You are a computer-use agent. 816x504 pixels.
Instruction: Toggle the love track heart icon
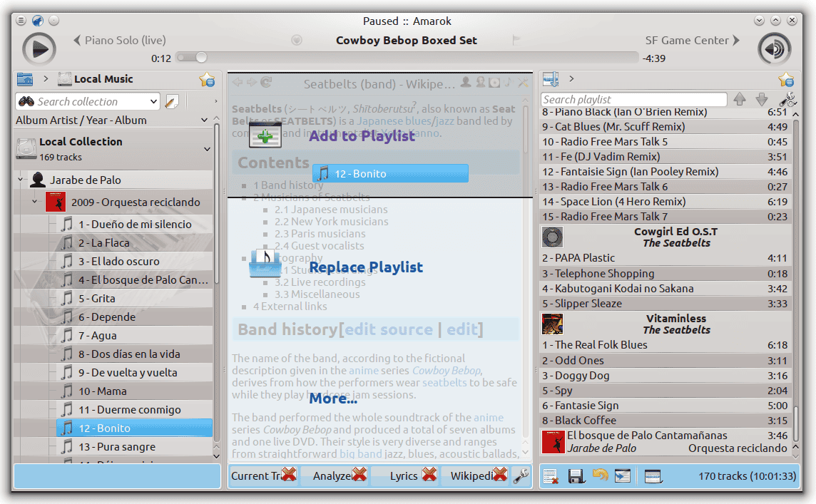pos(297,40)
